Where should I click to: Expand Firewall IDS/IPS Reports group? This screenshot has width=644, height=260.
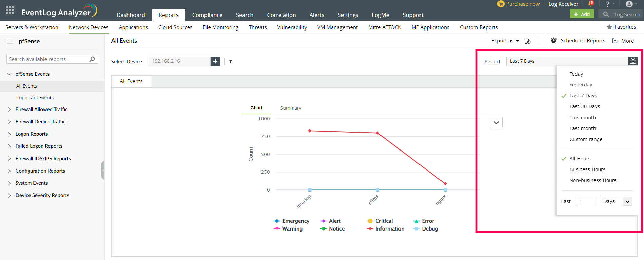pos(9,159)
